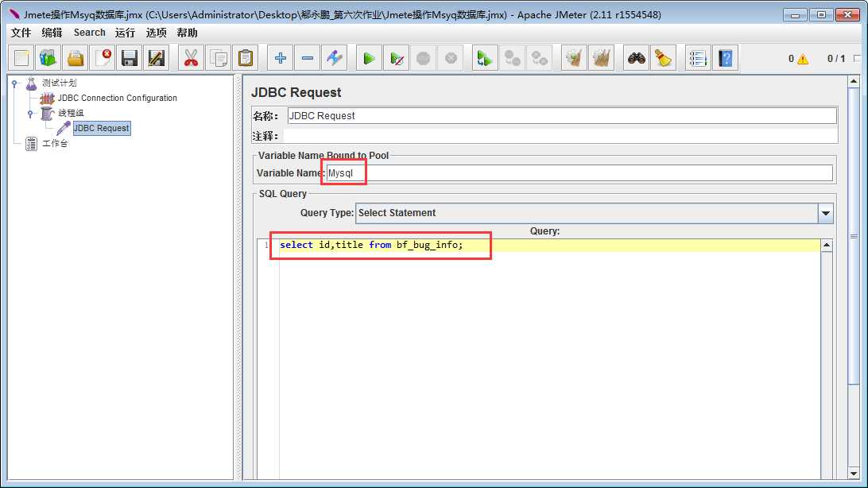Screen dimensions: 868x488
Task: Expand all nodes with plus icon
Action: [x=280, y=58]
